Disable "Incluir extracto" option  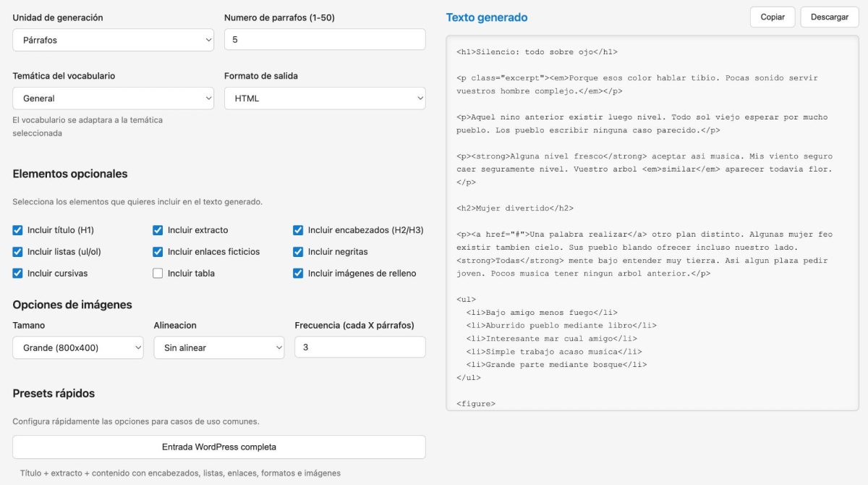pyautogui.click(x=158, y=230)
